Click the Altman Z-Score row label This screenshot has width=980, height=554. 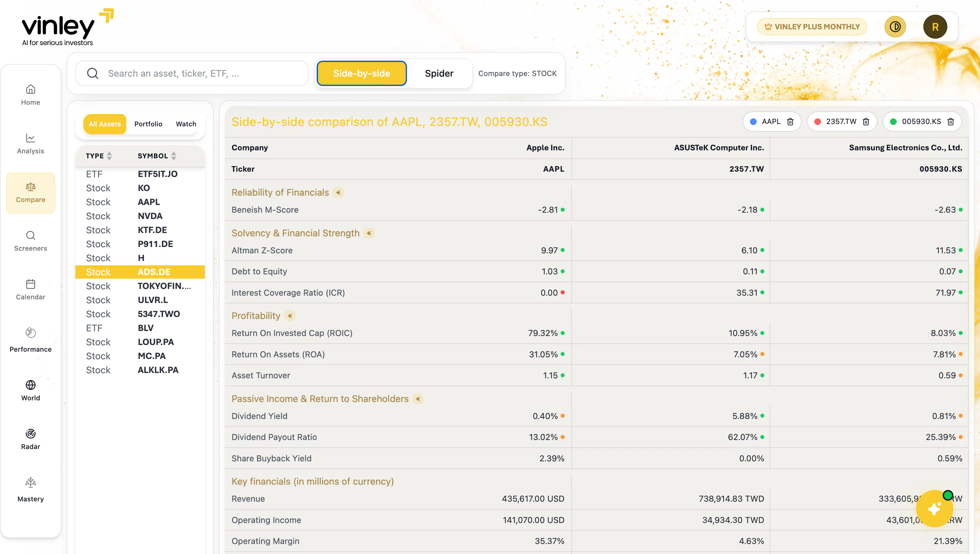[x=262, y=251]
